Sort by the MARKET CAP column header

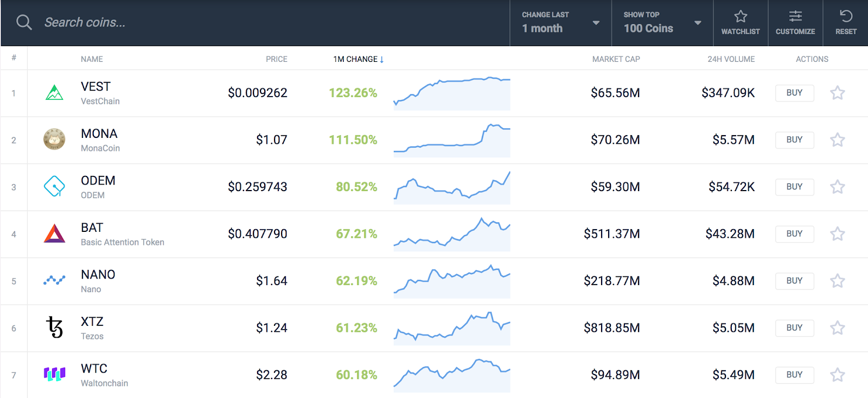[x=616, y=59]
